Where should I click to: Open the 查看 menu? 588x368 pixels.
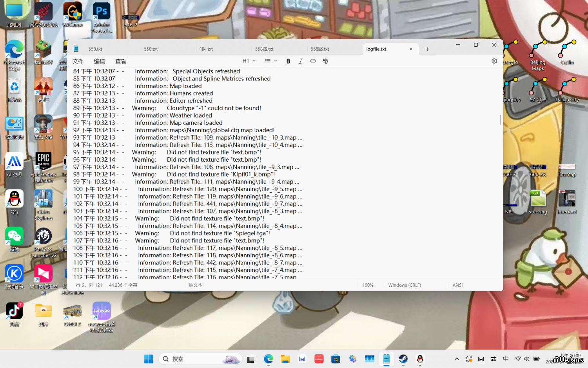(x=121, y=62)
